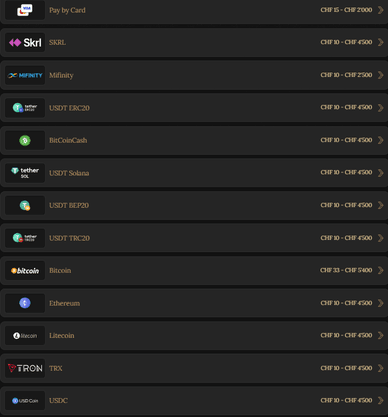Choose the green BitCoinCash icon

(x=25, y=140)
